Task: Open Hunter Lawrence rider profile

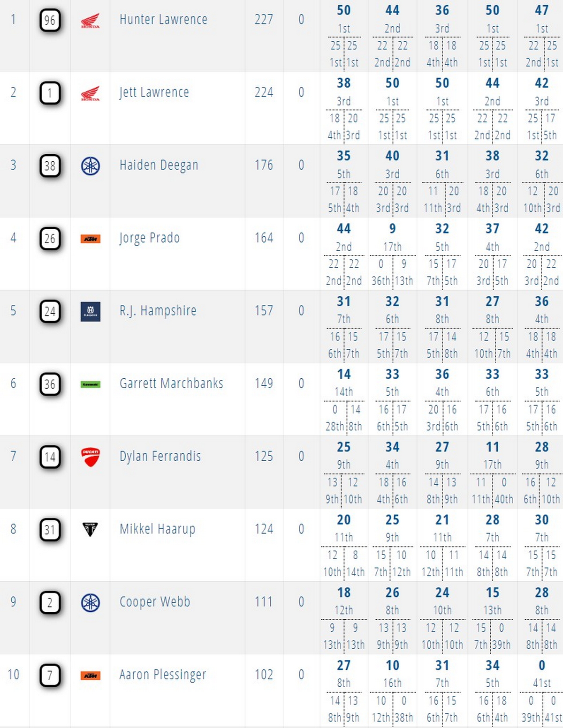Action: (x=163, y=20)
